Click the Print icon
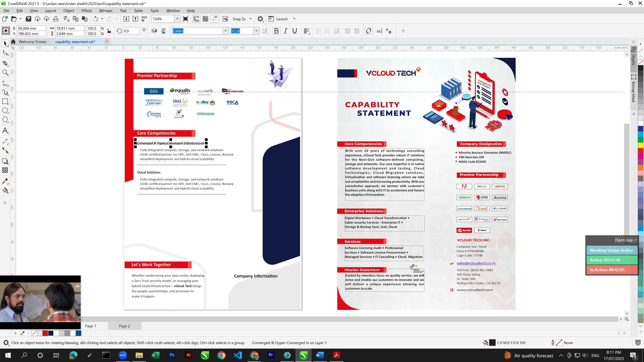 56,19
